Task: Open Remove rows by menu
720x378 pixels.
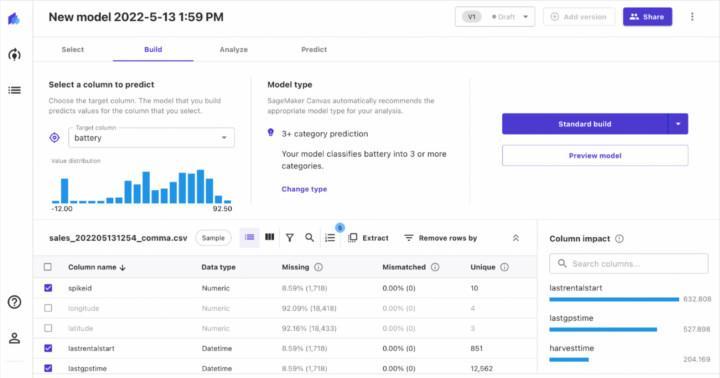Action: pos(440,238)
